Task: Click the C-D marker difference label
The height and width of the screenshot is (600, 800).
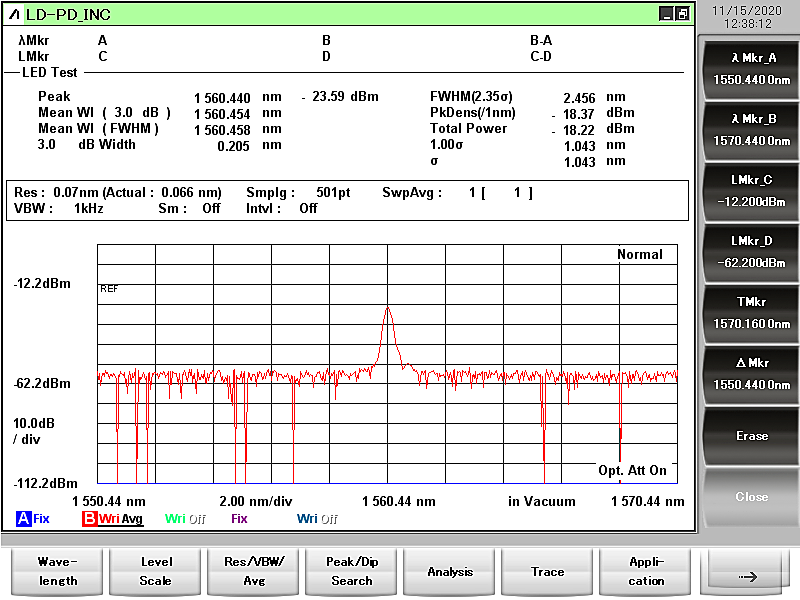Action: coord(541,56)
